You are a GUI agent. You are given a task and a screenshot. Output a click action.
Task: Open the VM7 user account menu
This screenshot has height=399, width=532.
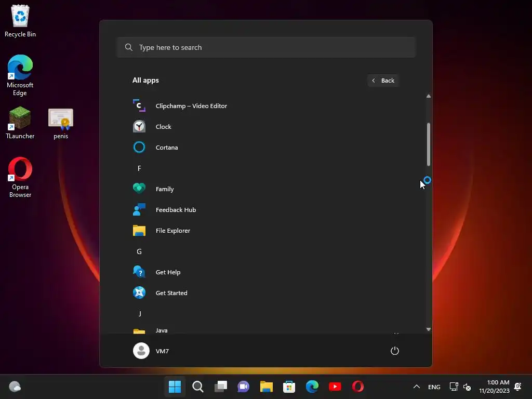151,351
